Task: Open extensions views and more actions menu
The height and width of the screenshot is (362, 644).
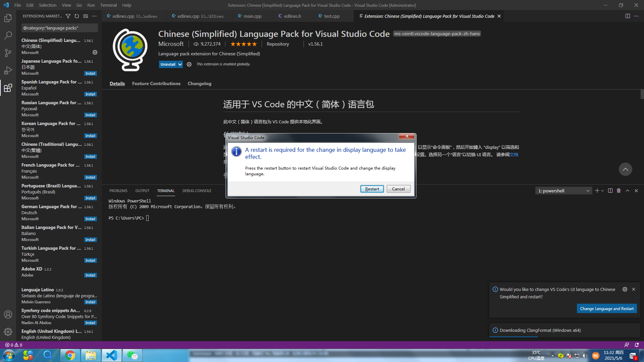Action: [x=94, y=16]
